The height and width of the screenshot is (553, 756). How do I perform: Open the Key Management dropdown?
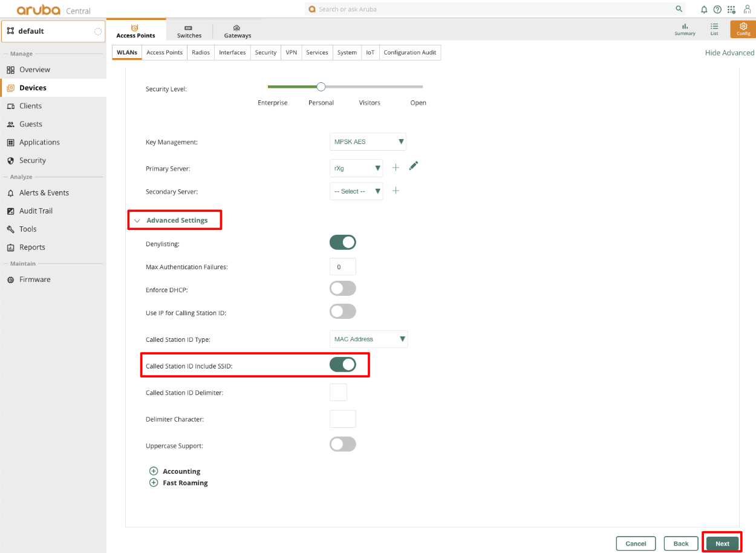pyautogui.click(x=368, y=142)
